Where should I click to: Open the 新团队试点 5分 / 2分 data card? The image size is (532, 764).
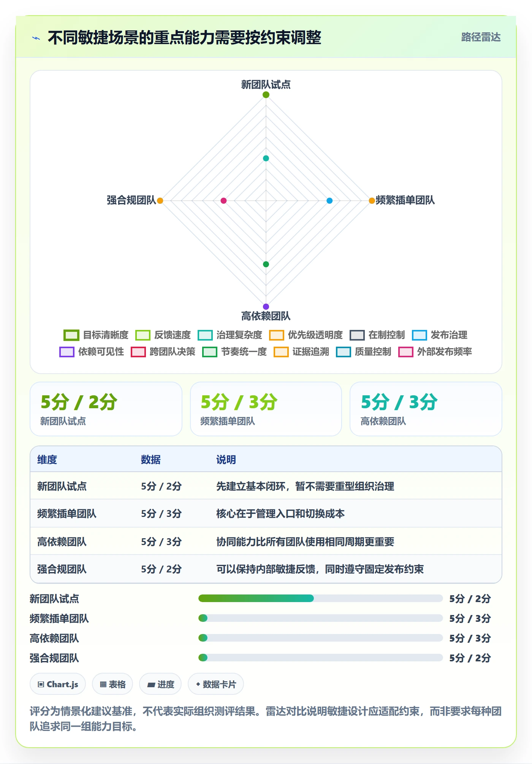click(106, 409)
